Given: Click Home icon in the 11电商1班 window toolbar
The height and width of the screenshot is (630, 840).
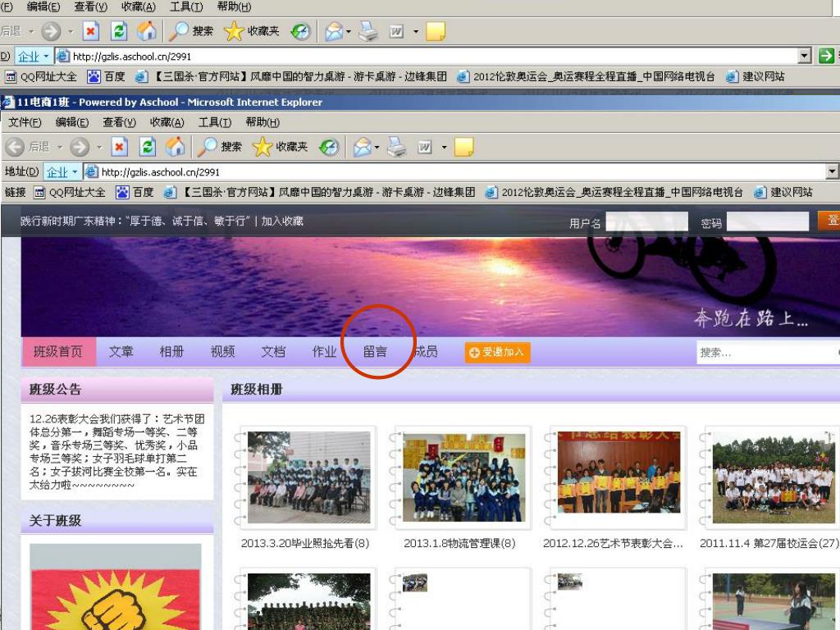Looking at the screenshot, I should [x=176, y=147].
